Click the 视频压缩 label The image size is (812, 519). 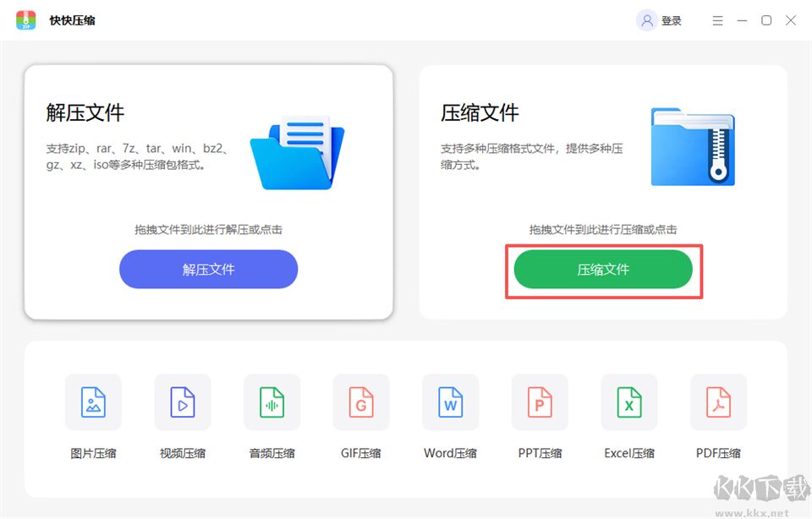183,453
